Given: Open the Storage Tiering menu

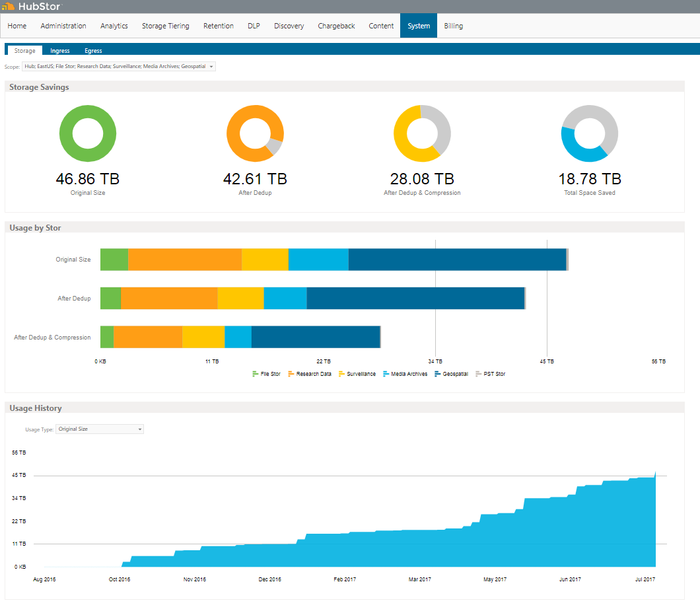Looking at the screenshot, I should tap(166, 26).
